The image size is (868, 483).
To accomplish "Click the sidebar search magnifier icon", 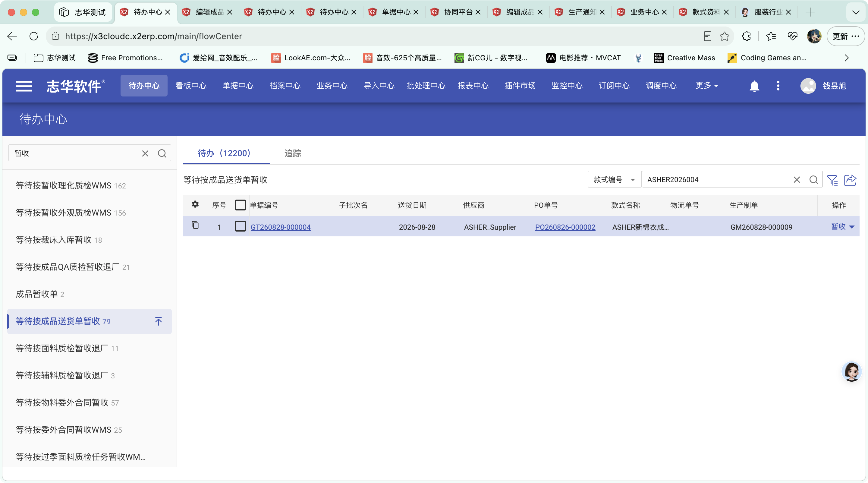I will [162, 153].
